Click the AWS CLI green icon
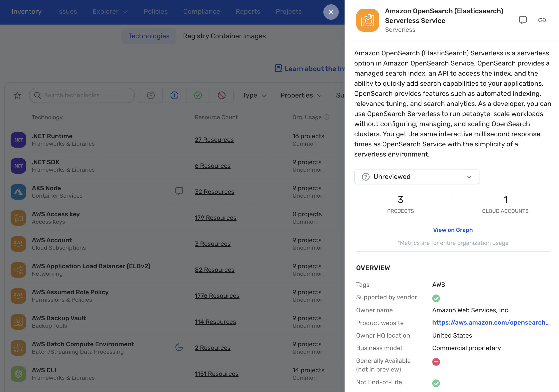Image resolution: width=559 pixels, height=392 pixels. coord(18,374)
